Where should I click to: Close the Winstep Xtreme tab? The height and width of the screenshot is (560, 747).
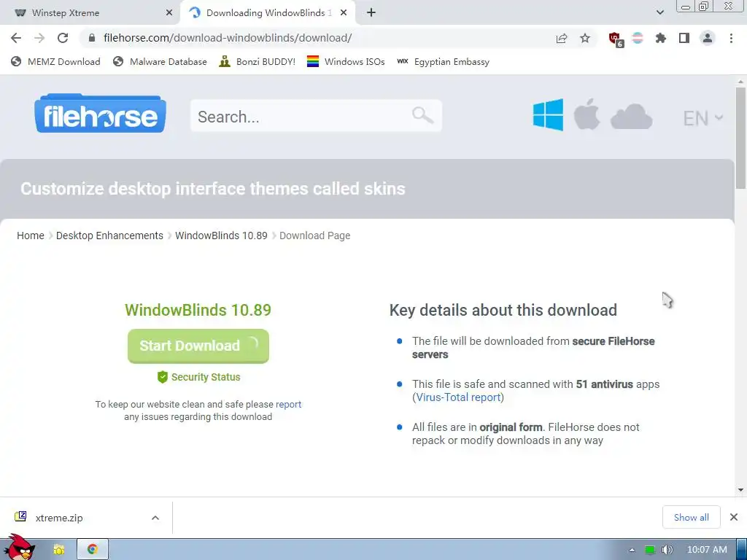(x=169, y=13)
